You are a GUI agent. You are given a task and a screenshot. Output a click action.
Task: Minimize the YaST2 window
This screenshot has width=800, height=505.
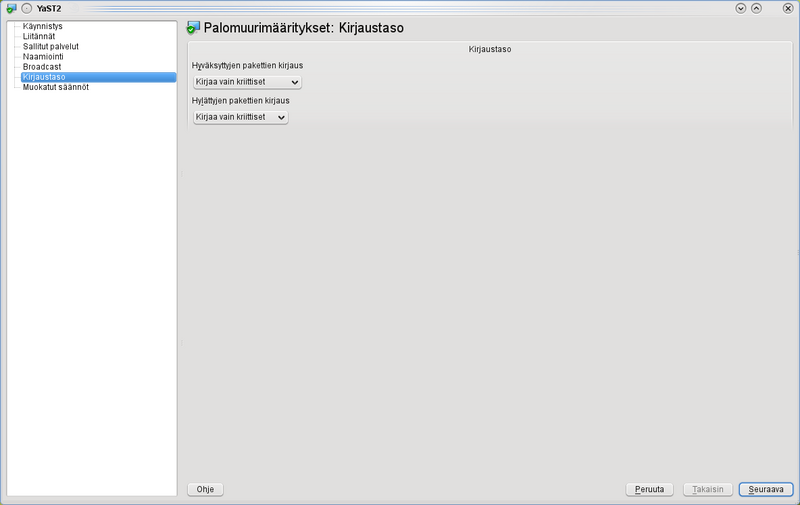(x=741, y=8)
